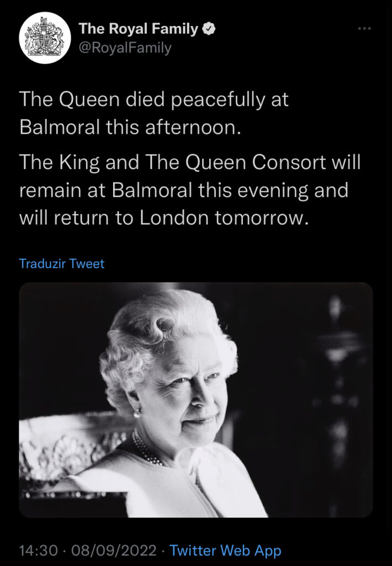The width and height of the screenshot is (392, 566).
Task: Open the three-dot more options menu
Action: 364,29
